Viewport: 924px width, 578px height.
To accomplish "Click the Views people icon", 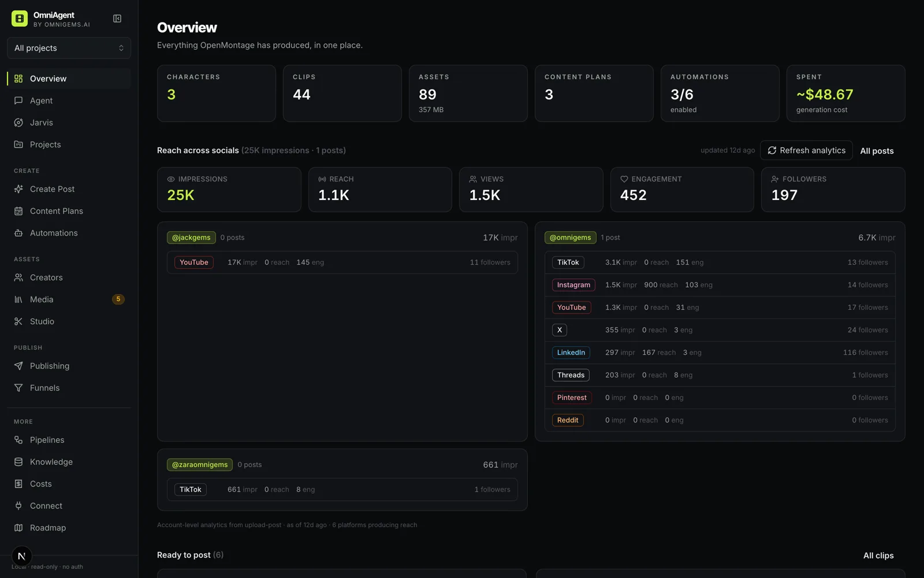I will 473,179.
